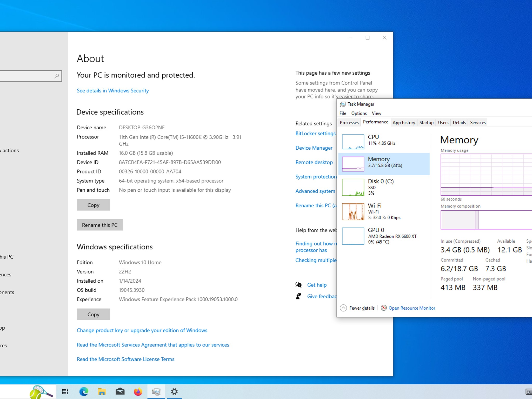Click the Resource Monitor gauge icon
The height and width of the screenshot is (399, 532).
point(384,308)
